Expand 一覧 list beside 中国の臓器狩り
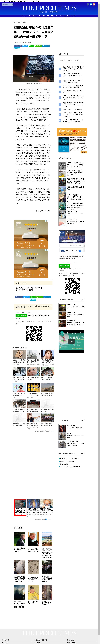 82,421
